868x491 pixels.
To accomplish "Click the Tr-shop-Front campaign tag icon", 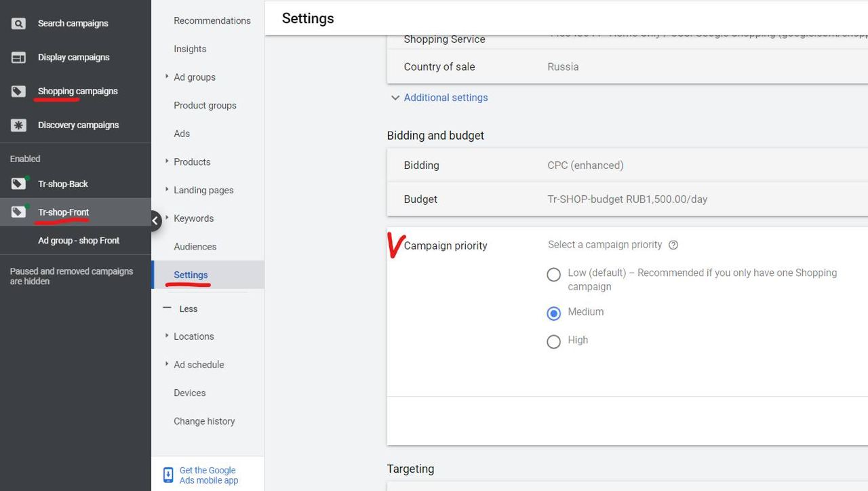I will 18,212.
